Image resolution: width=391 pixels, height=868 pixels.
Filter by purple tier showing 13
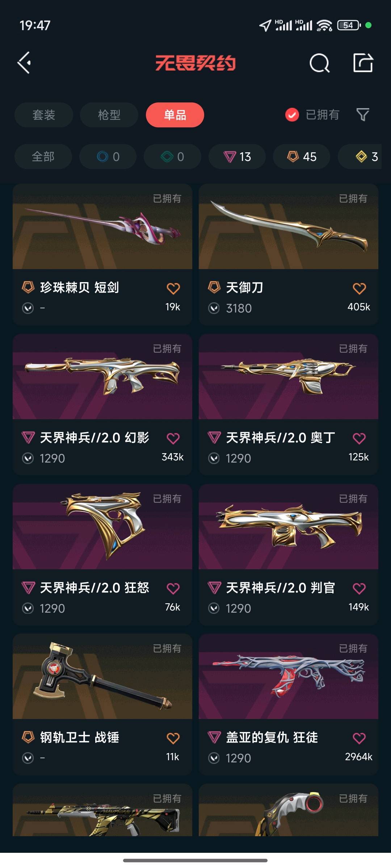(237, 157)
